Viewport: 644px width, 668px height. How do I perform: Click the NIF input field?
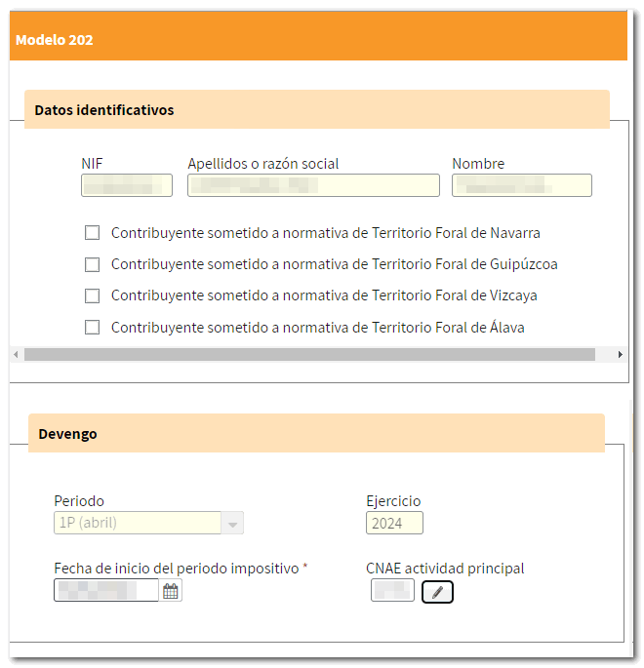127,185
